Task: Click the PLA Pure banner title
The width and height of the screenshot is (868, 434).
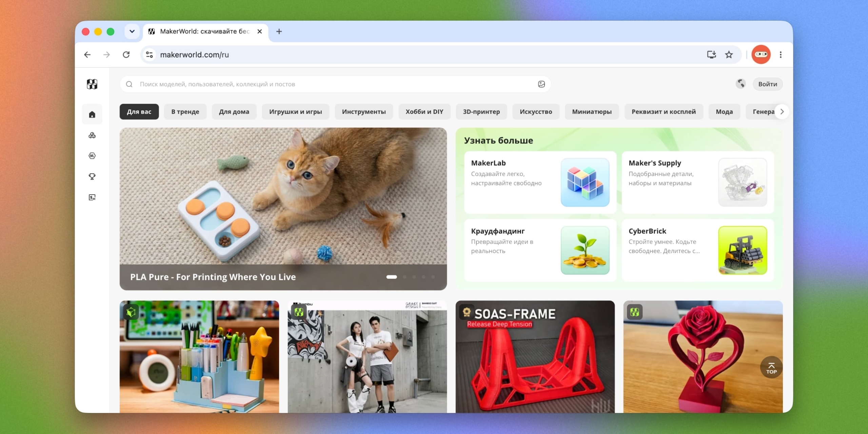Action: [x=213, y=277]
